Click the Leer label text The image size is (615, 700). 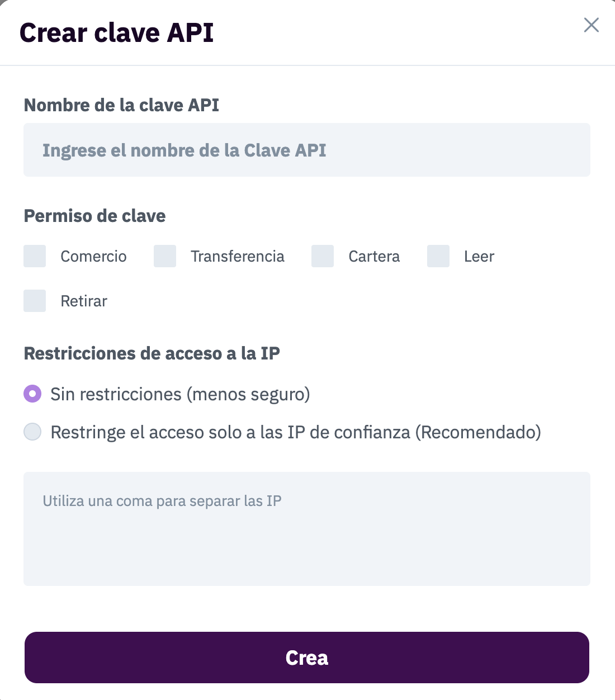pos(479,256)
